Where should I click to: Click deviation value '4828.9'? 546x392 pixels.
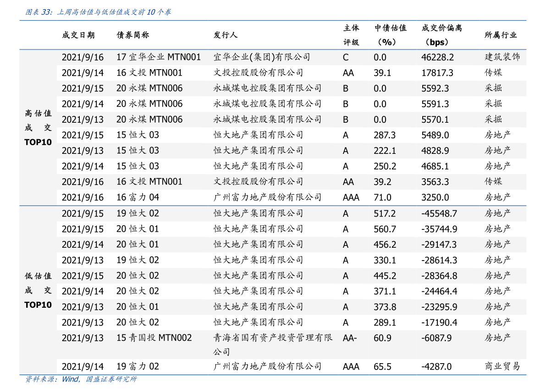pyautogui.click(x=435, y=151)
